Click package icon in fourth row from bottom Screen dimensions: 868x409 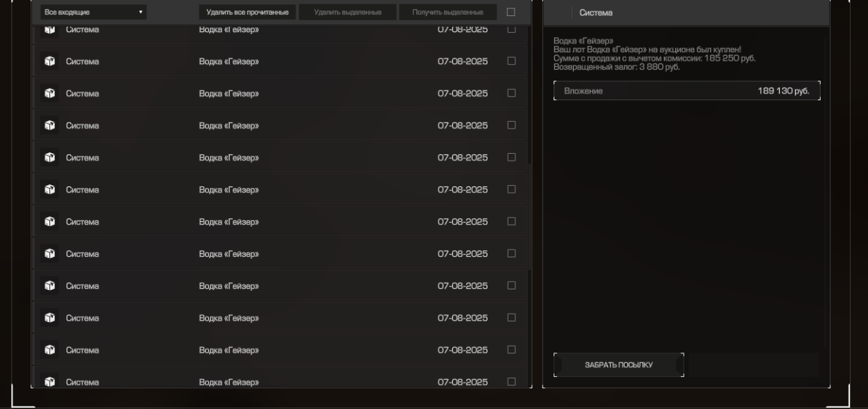(x=49, y=286)
